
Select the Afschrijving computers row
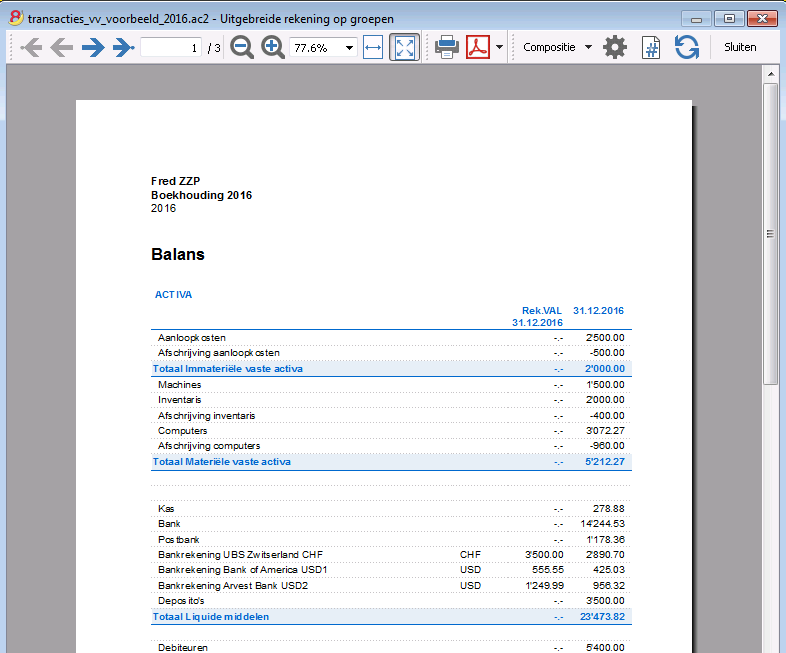point(391,446)
